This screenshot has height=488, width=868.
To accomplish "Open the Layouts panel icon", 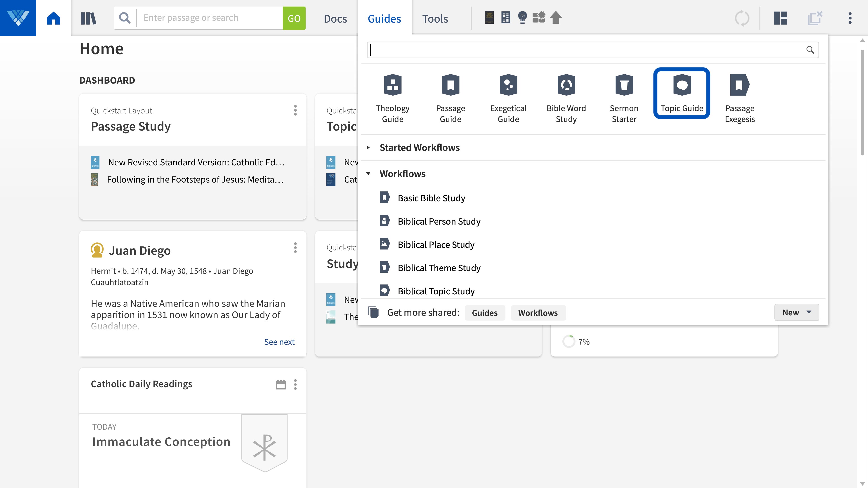I will pos(780,18).
